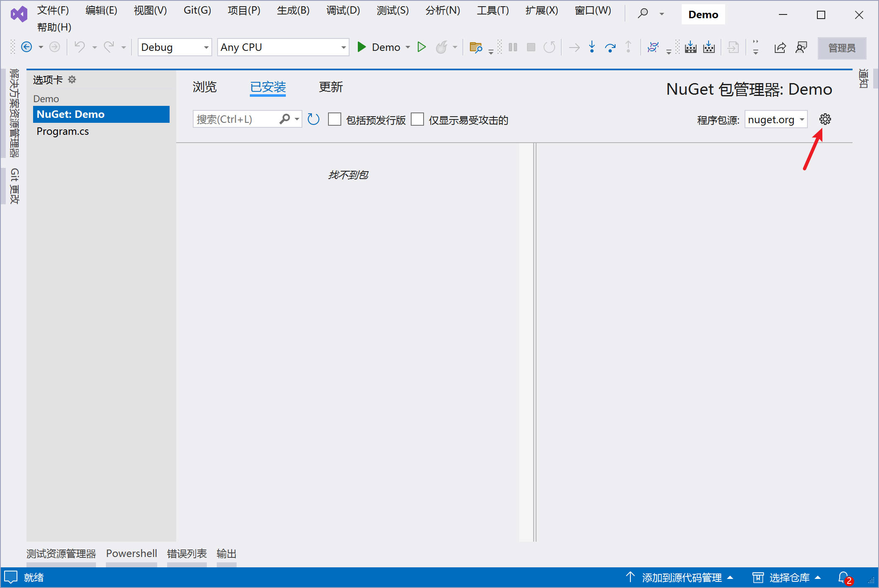Open the nuget.org package source dropdown

(x=776, y=120)
